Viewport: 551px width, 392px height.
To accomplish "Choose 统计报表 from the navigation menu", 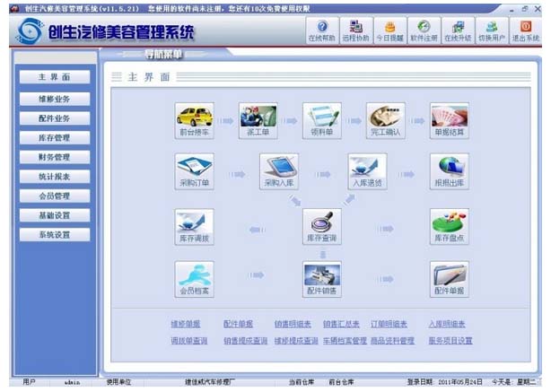I will [x=55, y=177].
